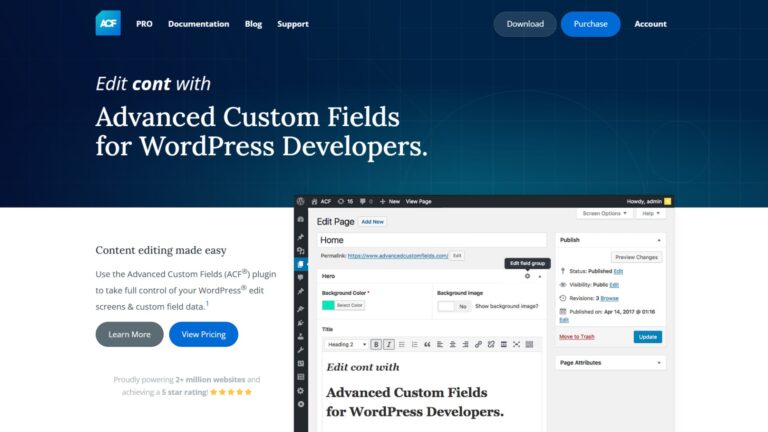Click the Home page title field
The width and height of the screenshot is (768, 432).
tap(432, 240)
